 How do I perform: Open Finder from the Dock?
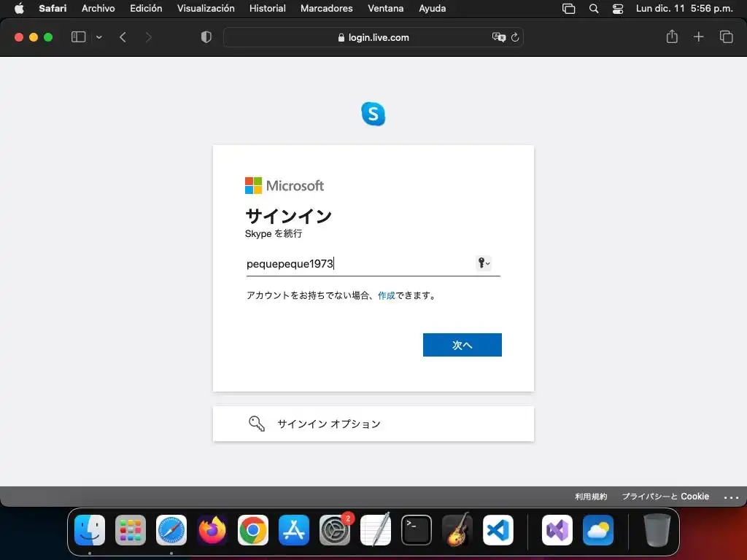tap(90, 530)
